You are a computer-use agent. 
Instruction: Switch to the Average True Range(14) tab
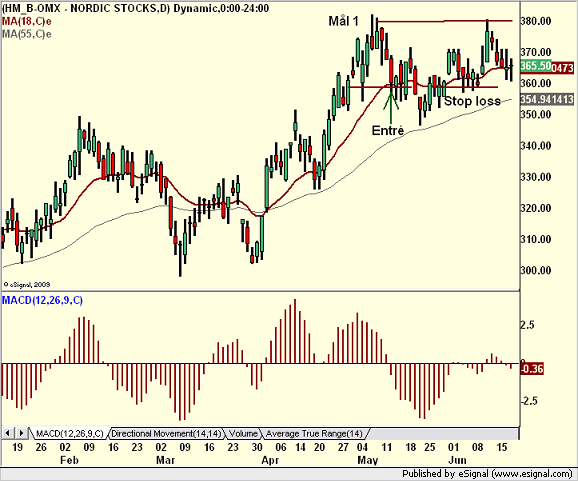click(314, 433)
